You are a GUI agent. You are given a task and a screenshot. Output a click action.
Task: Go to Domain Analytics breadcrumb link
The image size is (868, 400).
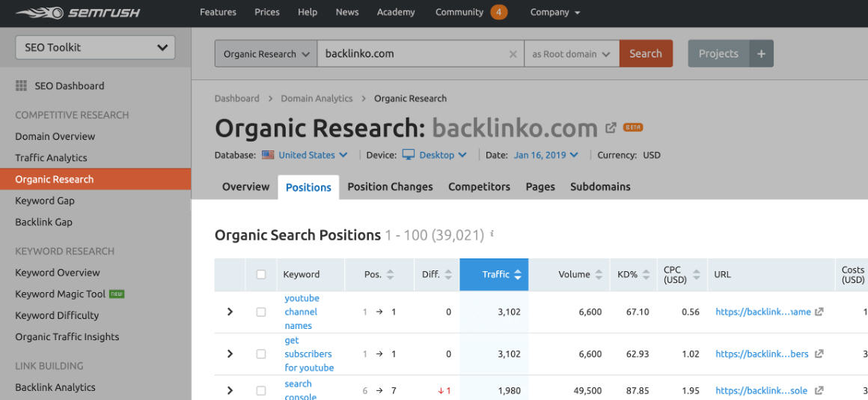click(317, 99)
